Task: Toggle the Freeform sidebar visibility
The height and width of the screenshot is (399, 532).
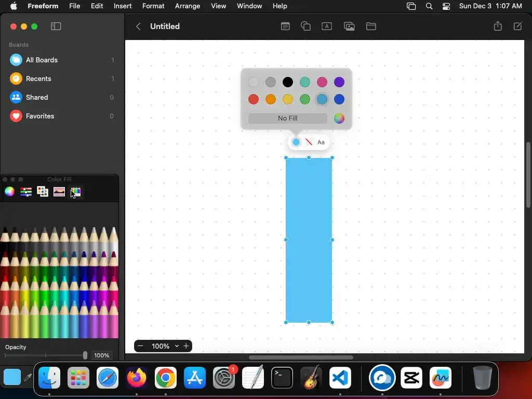Action: 56,26
